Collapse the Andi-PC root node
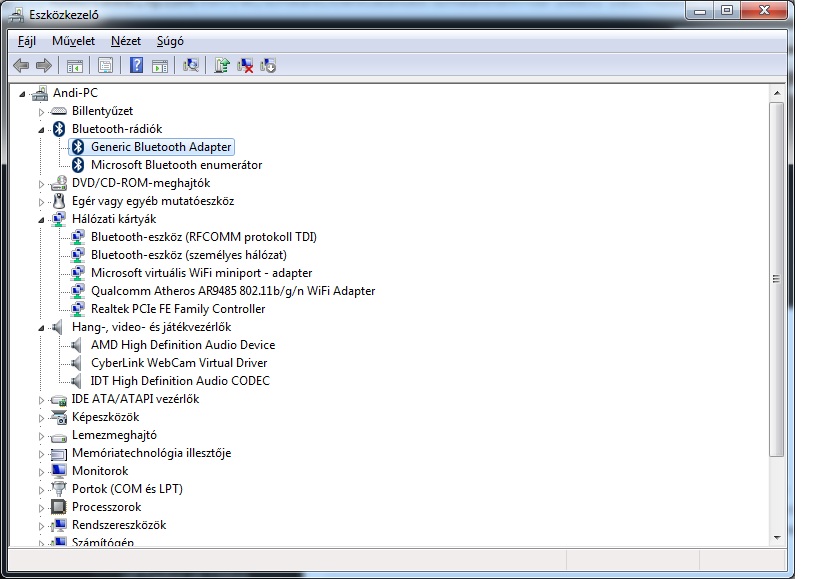The width and height of the screenshot is (819, 579). coord(22,94)
